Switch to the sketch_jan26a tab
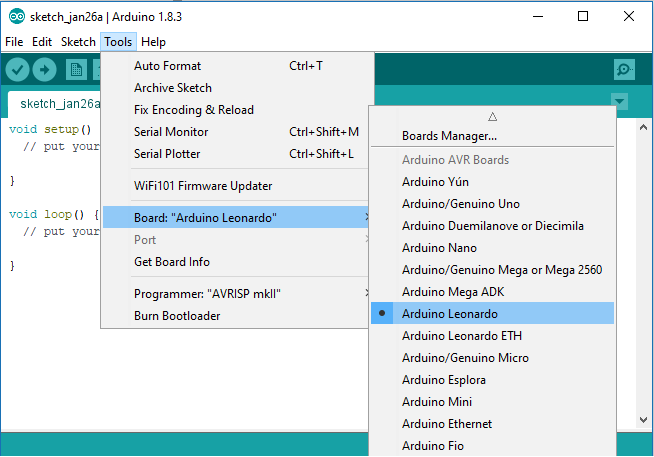The height and width of the screenshot is (457, 654). [59, 103]
